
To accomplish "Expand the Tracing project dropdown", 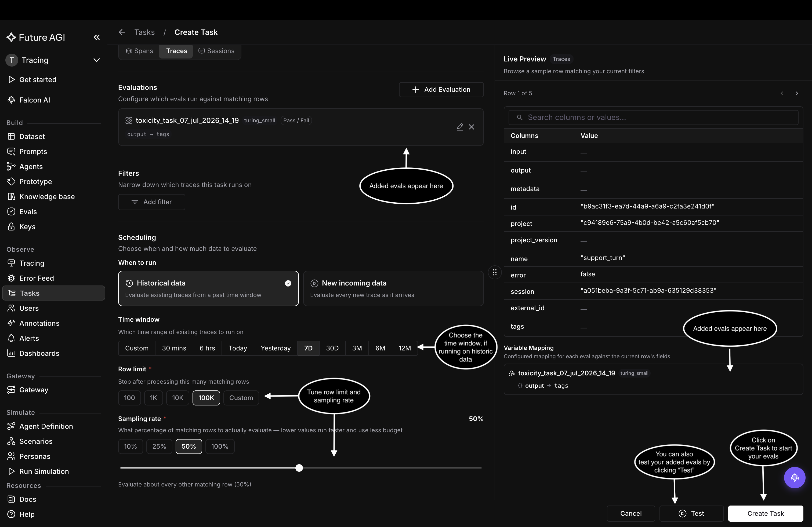I will tap(53, 60).
